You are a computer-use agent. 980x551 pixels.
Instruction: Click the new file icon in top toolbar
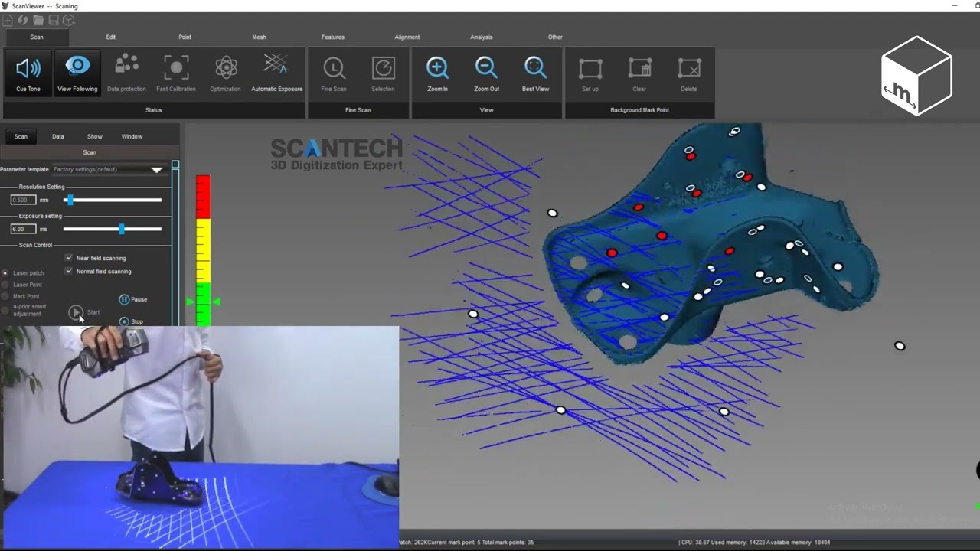[8, 21]
